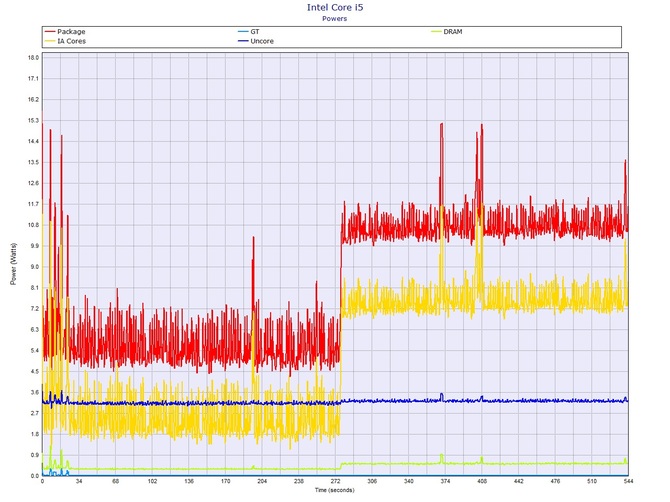Click the 9.9 y-axis value
The image size is (670, 502).
(x=33, y=246)
